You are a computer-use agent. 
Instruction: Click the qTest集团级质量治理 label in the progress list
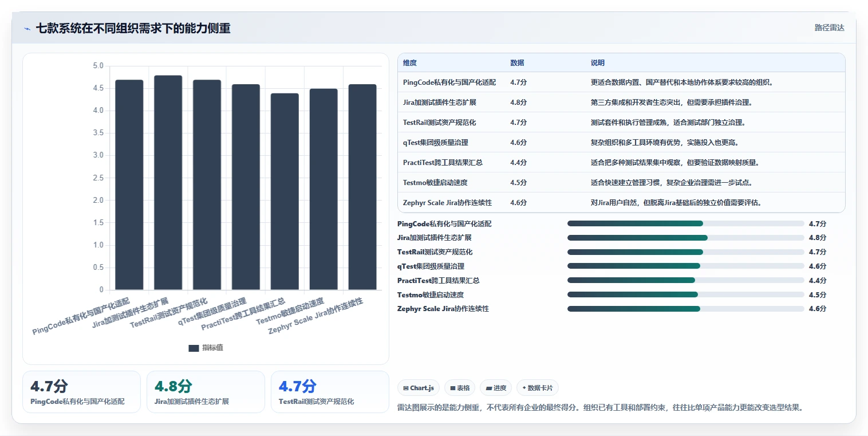[431, 266]
